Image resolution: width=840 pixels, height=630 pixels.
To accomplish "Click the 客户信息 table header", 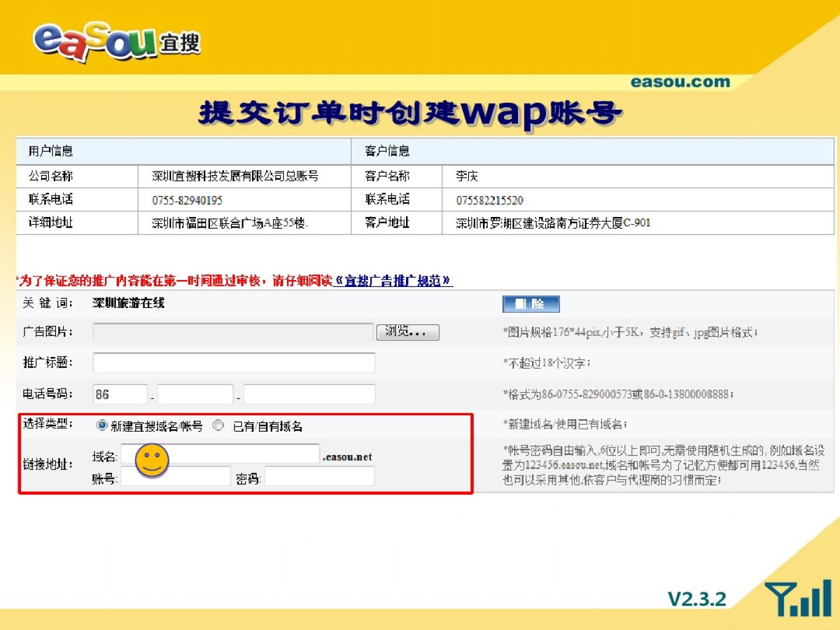I will point(387,151).
